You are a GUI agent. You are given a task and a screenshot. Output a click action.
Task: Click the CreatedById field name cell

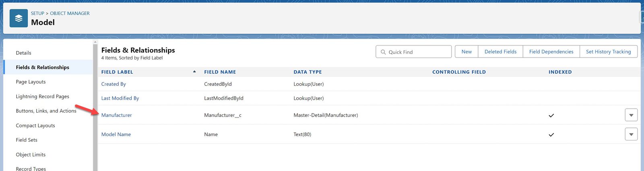point(218,84)
